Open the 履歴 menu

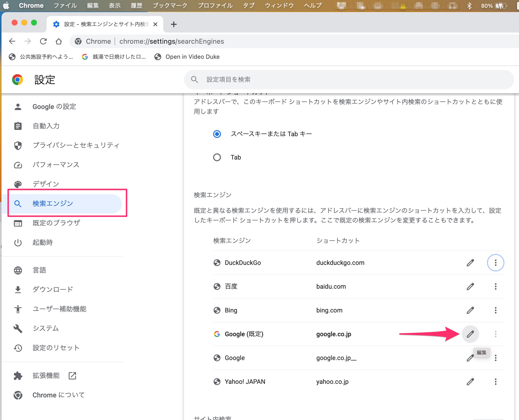136,5
